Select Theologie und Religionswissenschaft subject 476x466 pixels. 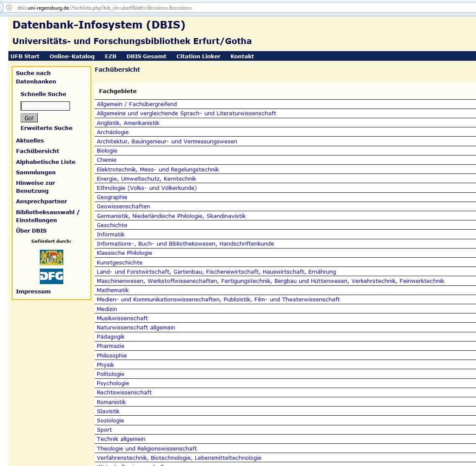click(x=147, y=448)
